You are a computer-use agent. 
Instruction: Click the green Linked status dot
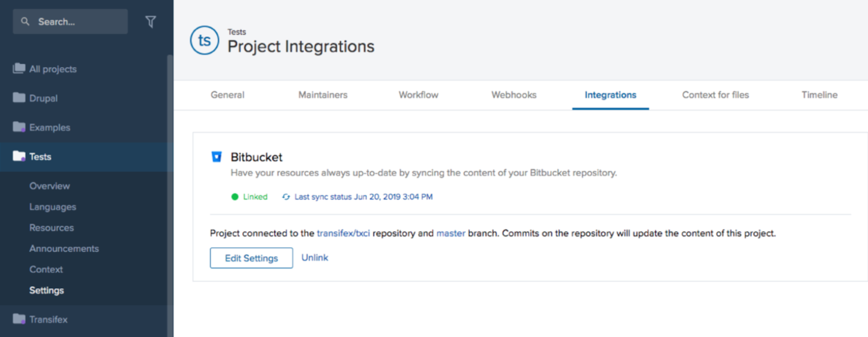point(235,197)
